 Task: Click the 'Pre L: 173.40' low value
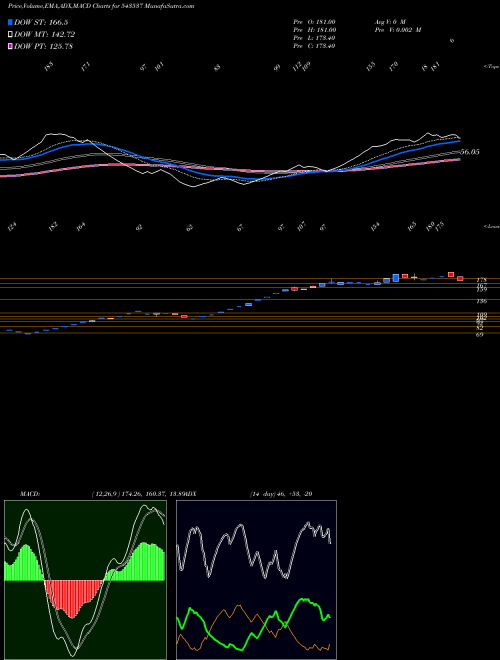click(x=314, y=38)
